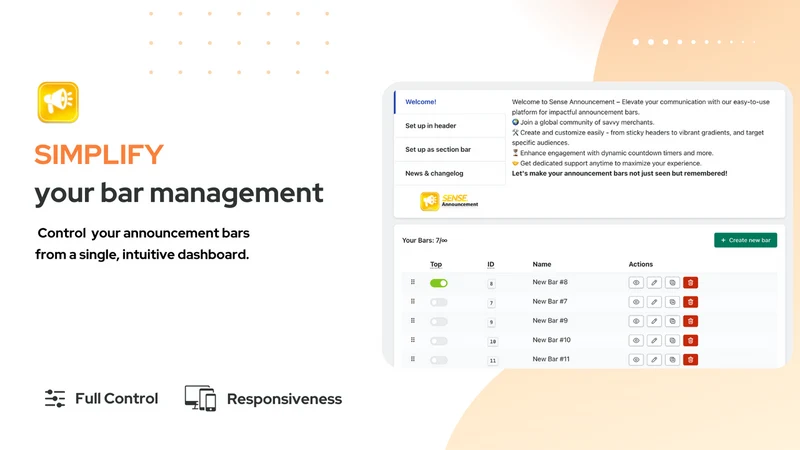
Task: Click the Top column header
Action: (436, 264)
